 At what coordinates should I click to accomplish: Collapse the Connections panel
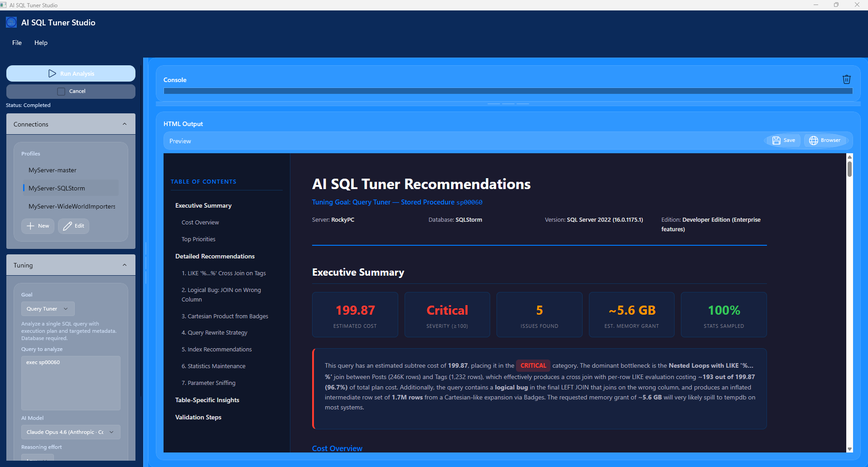pyautogui.click(x=125, y=123)
